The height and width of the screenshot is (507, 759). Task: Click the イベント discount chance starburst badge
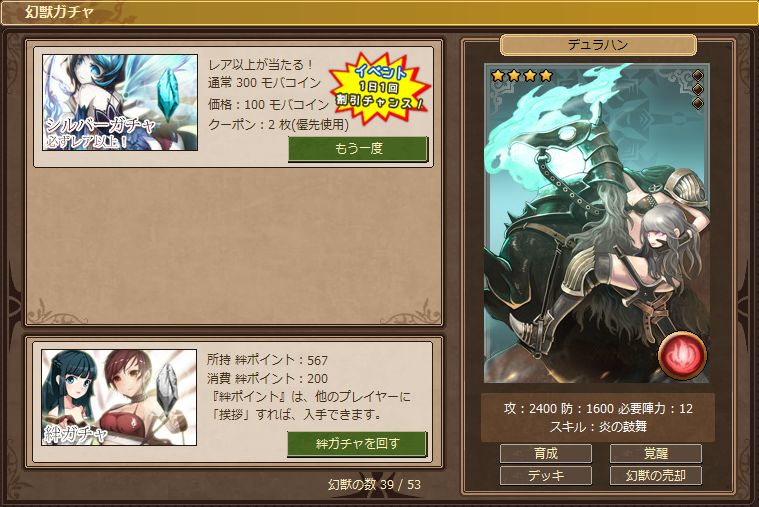[380, 88]
